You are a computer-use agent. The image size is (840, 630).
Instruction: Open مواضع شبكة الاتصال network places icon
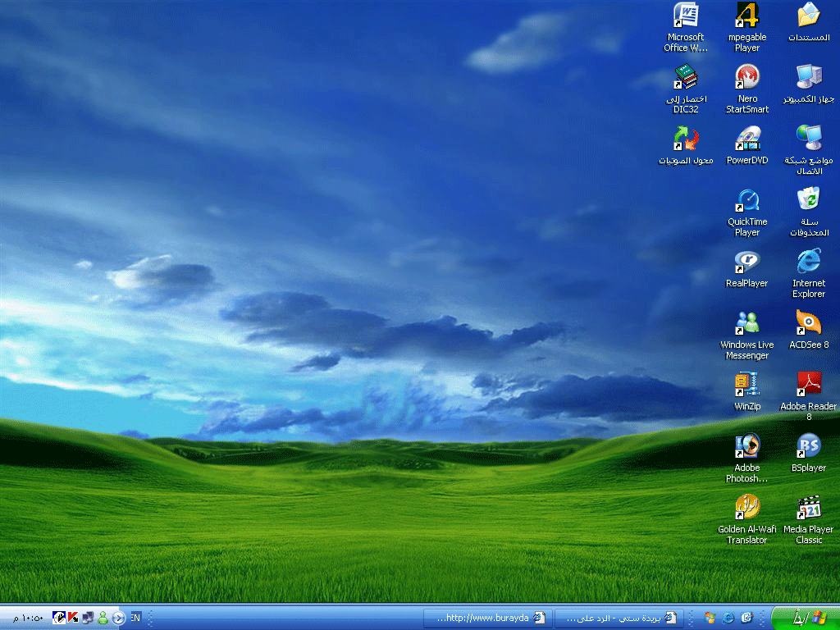click(x=809, y=151)
